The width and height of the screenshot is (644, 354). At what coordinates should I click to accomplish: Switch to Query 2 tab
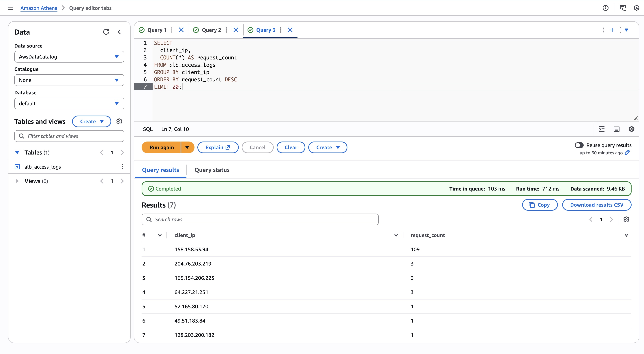click(x=211, y=30)
